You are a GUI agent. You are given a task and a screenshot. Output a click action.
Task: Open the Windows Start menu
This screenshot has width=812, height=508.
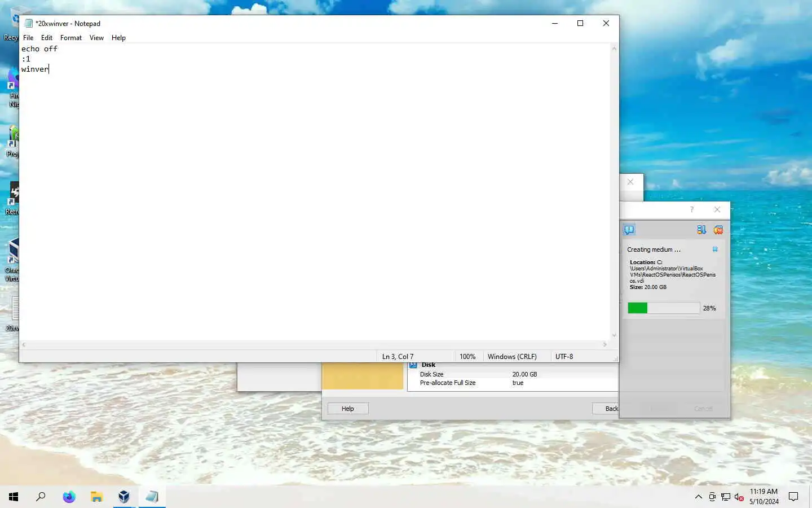[x=14, y=497]
